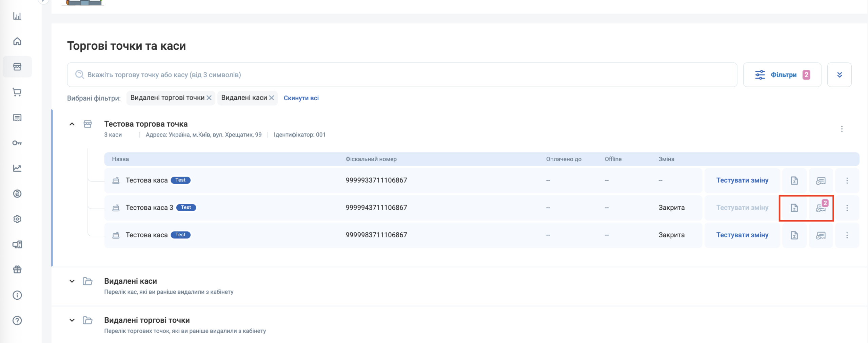Open the gift icon in sidebar
The width and height of the screenshot is (868, 343).
pos(17,270)
